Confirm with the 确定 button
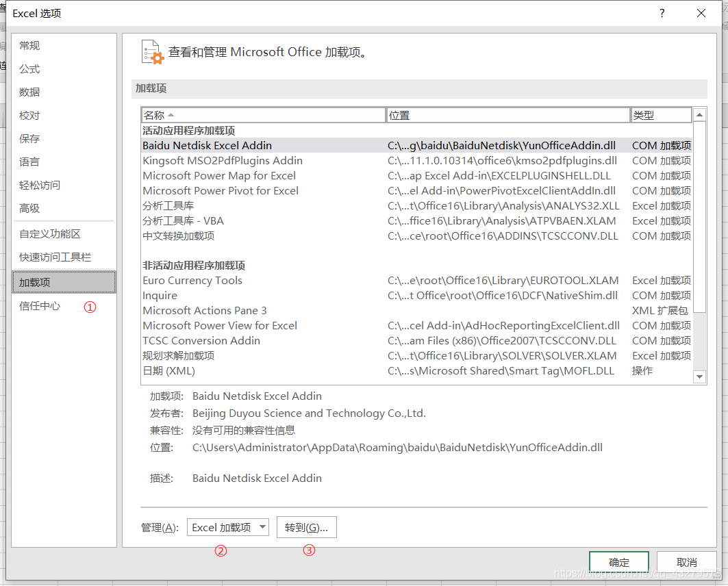This screenshot has height=586, width=728. point(619,562)
